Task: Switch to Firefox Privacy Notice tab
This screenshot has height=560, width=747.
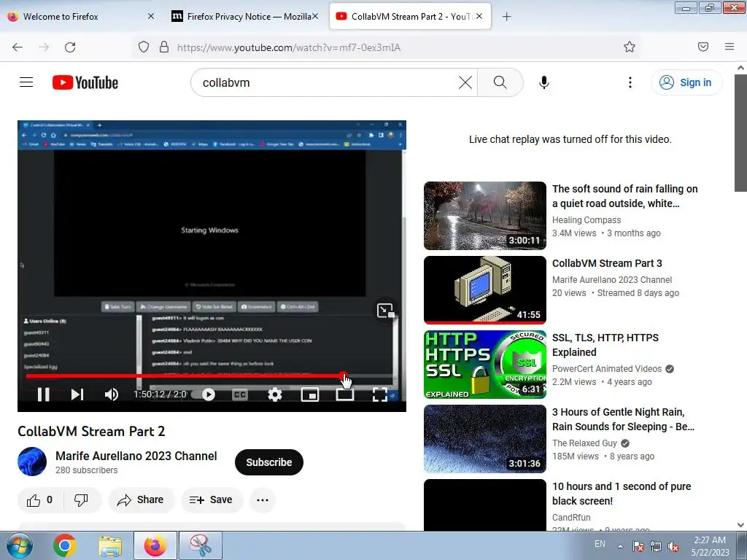Action: tap(244, 16)
